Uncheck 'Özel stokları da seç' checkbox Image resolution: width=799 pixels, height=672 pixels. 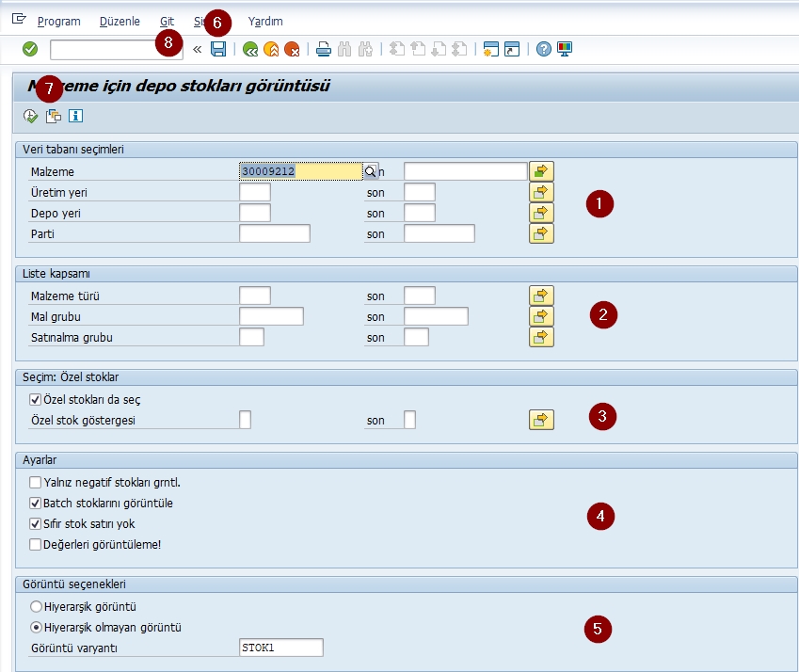click(36, 400)
